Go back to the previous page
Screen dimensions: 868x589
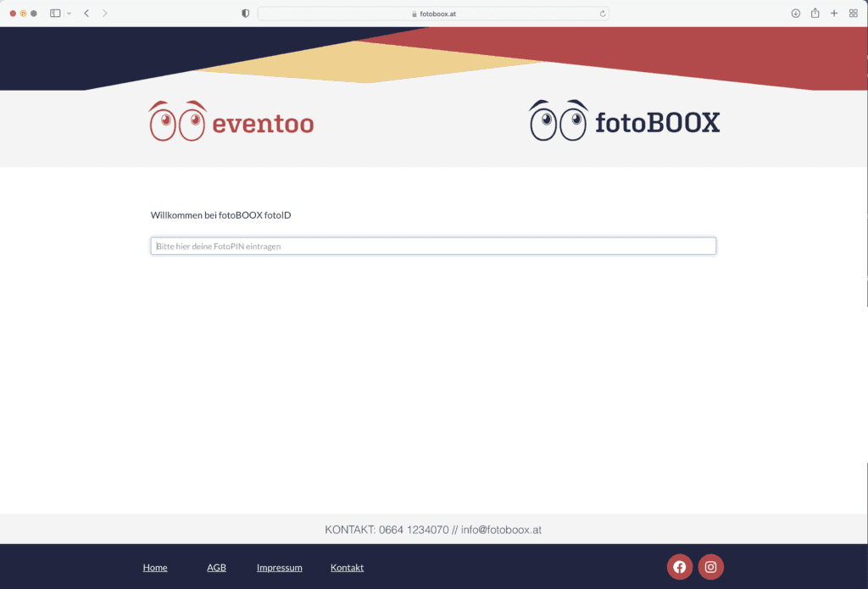click(86, 14)
